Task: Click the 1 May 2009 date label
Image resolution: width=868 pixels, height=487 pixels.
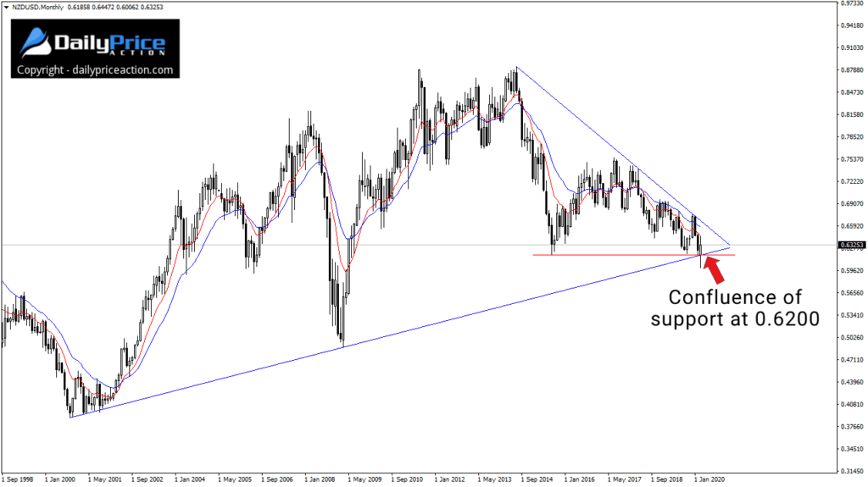Action: (364, 479)
